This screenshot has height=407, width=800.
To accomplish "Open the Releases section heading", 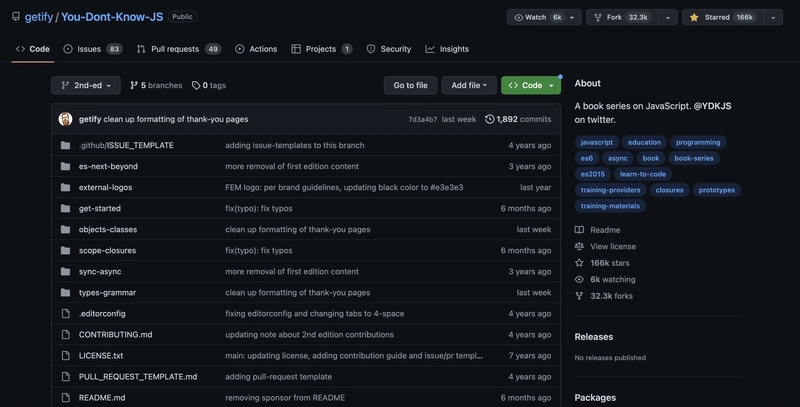I will [x=594, y=337].
